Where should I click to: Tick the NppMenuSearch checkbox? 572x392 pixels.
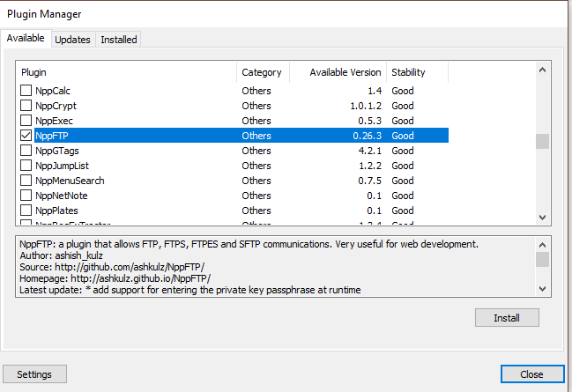26,180
